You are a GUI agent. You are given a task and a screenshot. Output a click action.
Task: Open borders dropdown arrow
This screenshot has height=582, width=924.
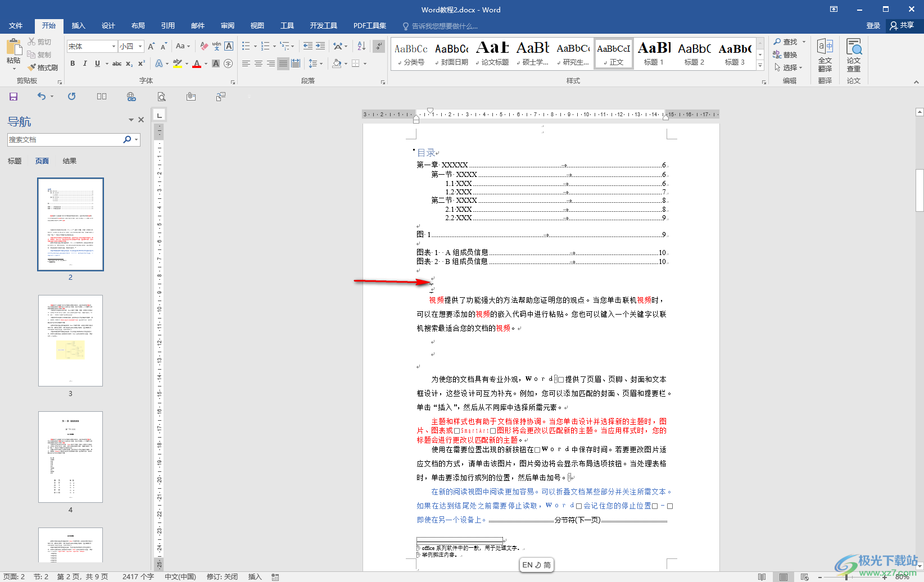point(365,63)
